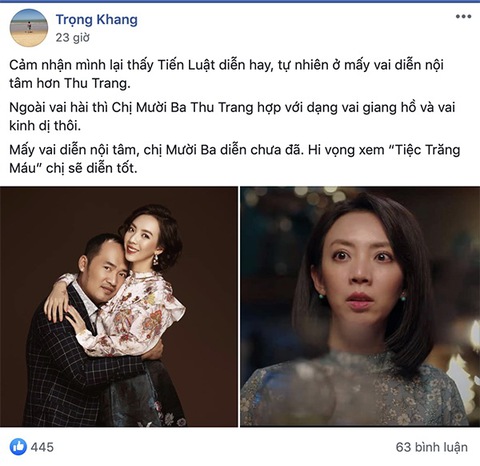Click the words 'kinh dị thôi' in post
This screenshot has width=480, height=466.
pyautogui.click(x=45, y=126)
